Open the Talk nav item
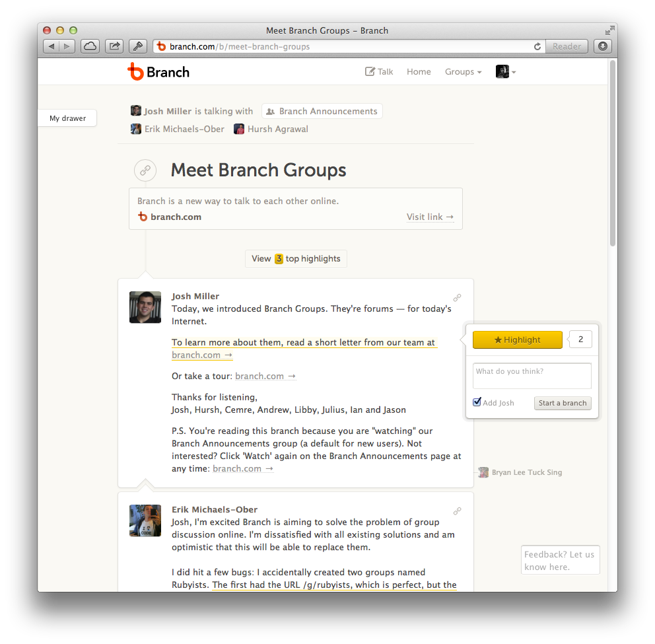Image resolution: width=655 pixels, height=644 pixels. [379, 71]
